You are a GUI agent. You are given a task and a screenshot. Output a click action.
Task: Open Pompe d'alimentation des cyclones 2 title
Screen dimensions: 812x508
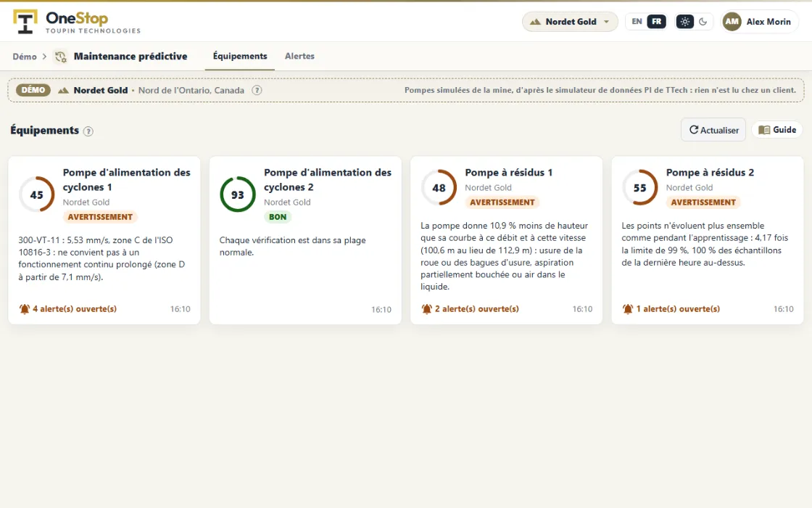(x=327, y=179)
